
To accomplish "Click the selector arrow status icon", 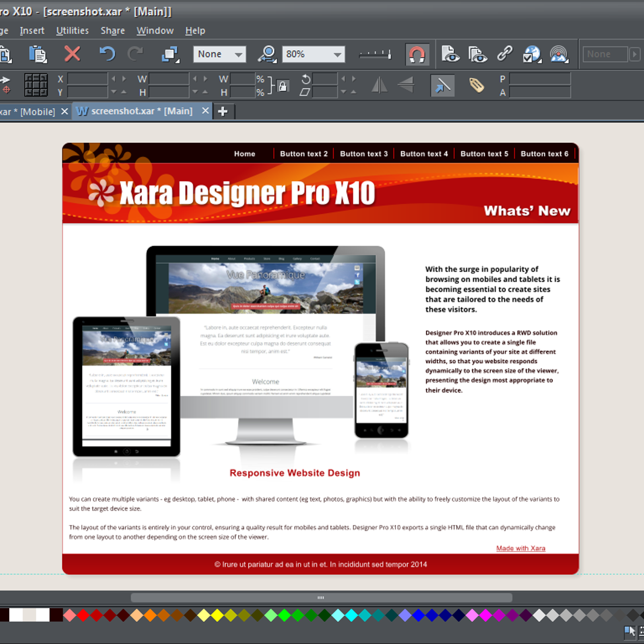I will click(x=630, y=632).
